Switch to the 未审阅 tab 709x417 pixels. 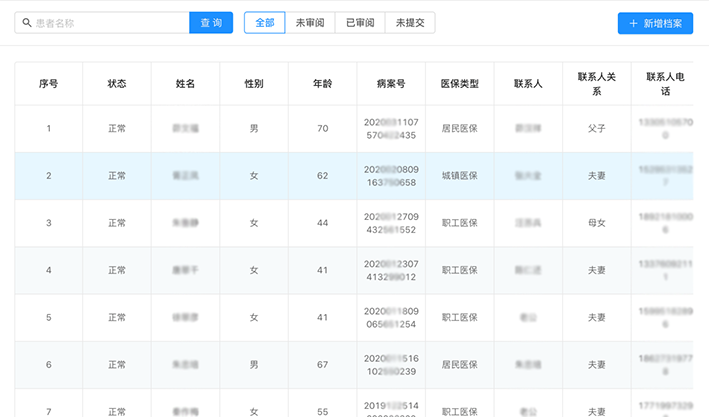pyautogui.click(x=309, y=22)
